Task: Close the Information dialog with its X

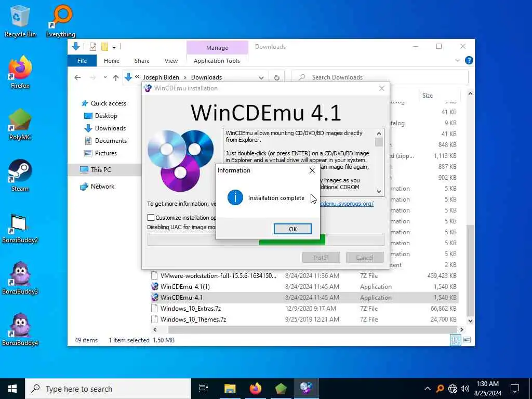Action: pos(312,170)
